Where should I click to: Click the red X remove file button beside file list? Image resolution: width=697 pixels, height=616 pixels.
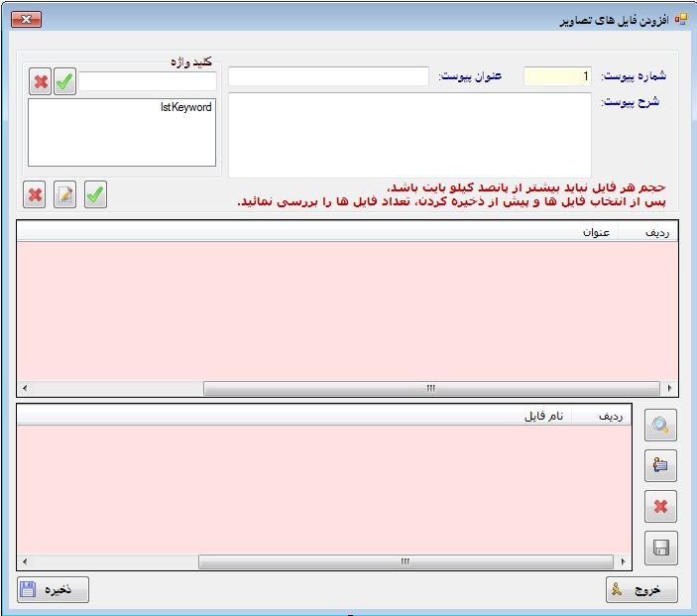click(x=661, y=506)
